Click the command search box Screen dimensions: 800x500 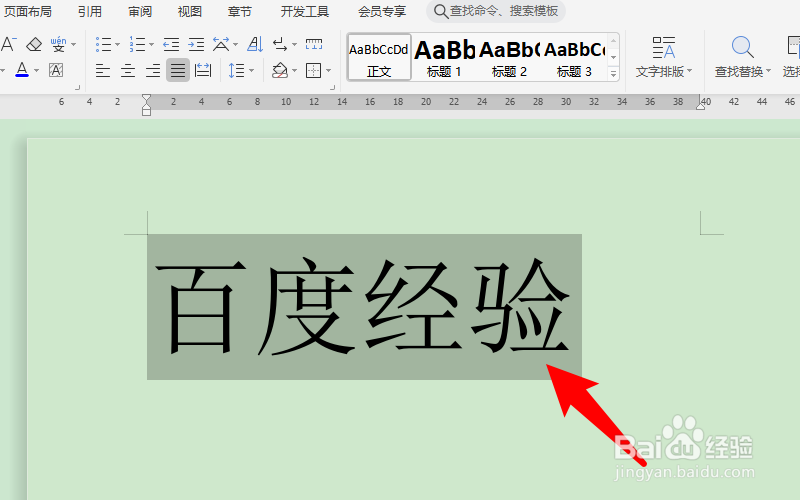point(496,11)
